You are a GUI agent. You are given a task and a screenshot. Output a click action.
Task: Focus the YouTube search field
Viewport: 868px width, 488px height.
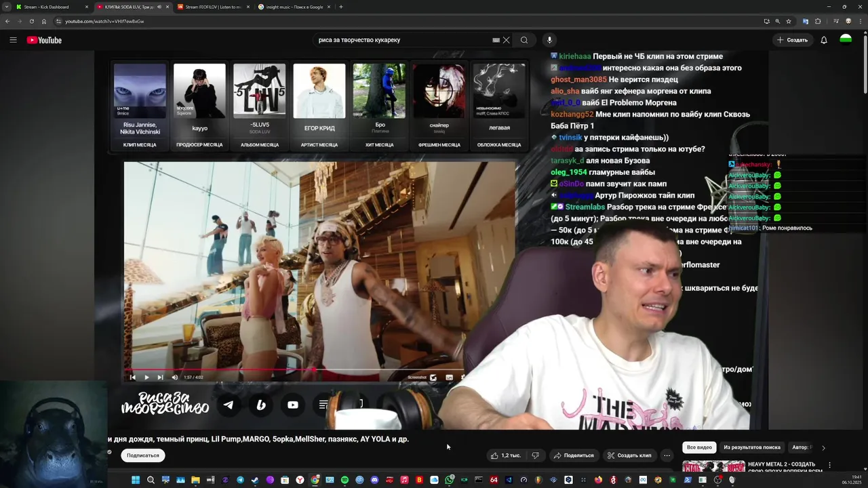(403, 40)
